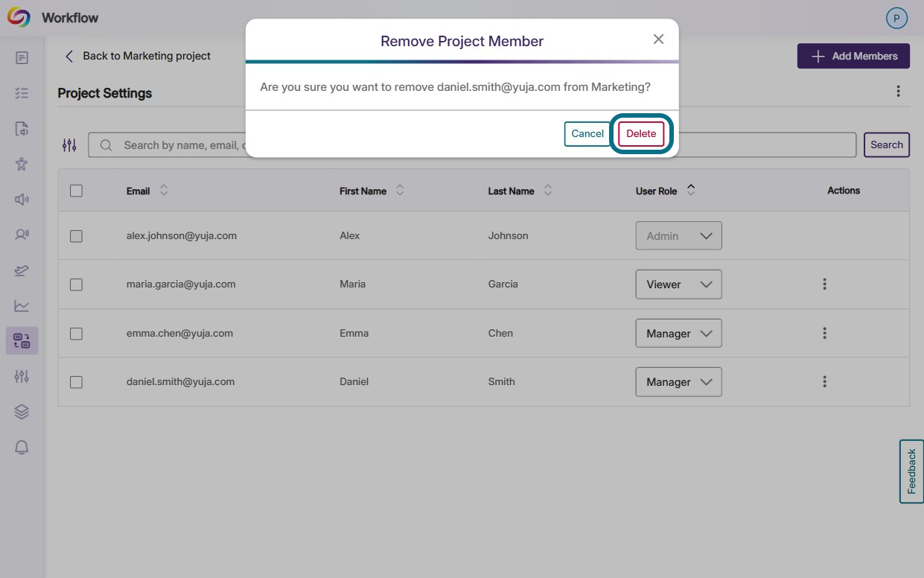Viewport: 924px width, 578px height.
Task: Open the sliders settings sidebar icon
Action: coord(22,376)
